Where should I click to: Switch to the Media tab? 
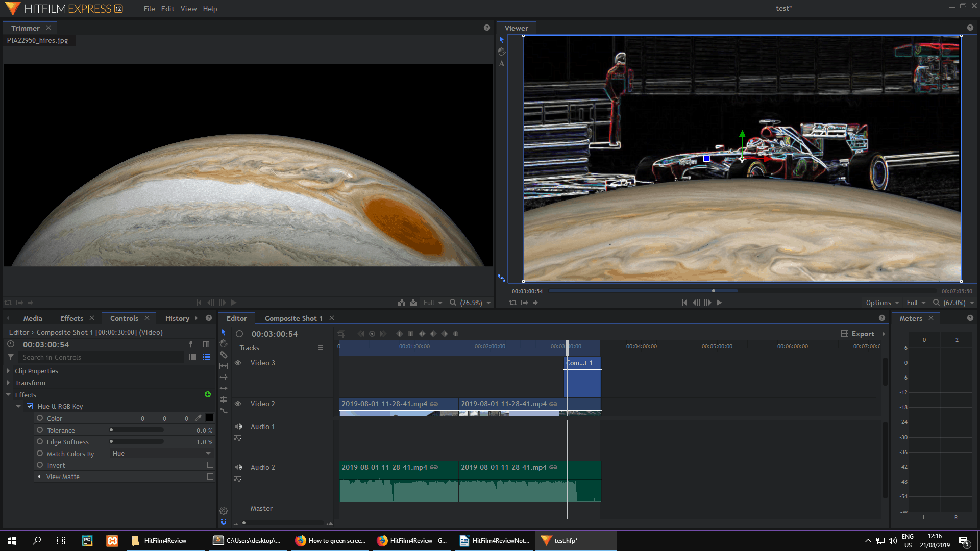33,318
